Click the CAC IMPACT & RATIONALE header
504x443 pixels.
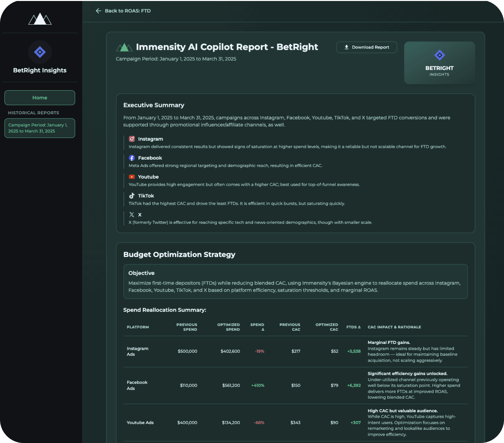pos(394,327)
